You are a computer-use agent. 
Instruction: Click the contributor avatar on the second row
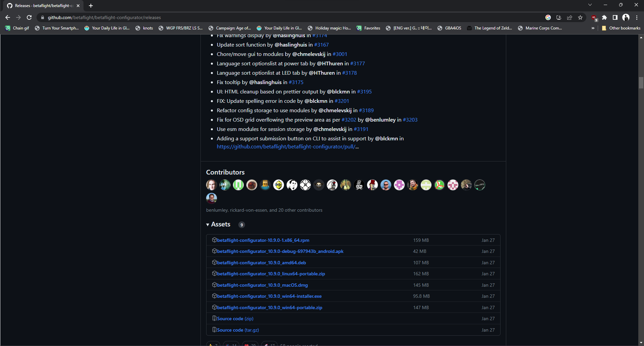(212, 198)
